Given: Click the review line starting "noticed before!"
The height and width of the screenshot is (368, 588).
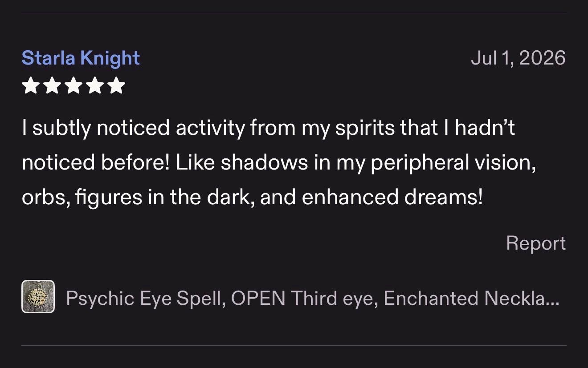Looking at the screenshot, I should [278, 163].
